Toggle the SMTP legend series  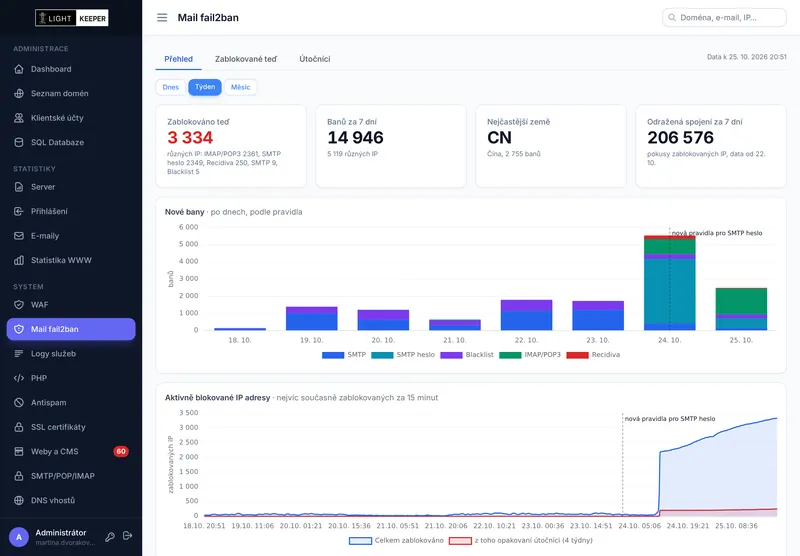[344, 355]
